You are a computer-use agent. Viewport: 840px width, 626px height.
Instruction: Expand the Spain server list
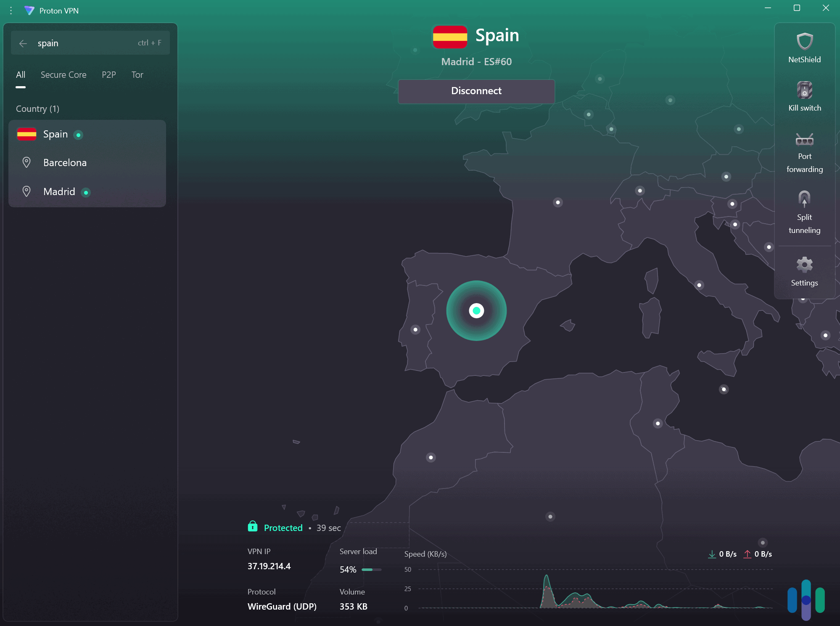[x=55, y=134]
